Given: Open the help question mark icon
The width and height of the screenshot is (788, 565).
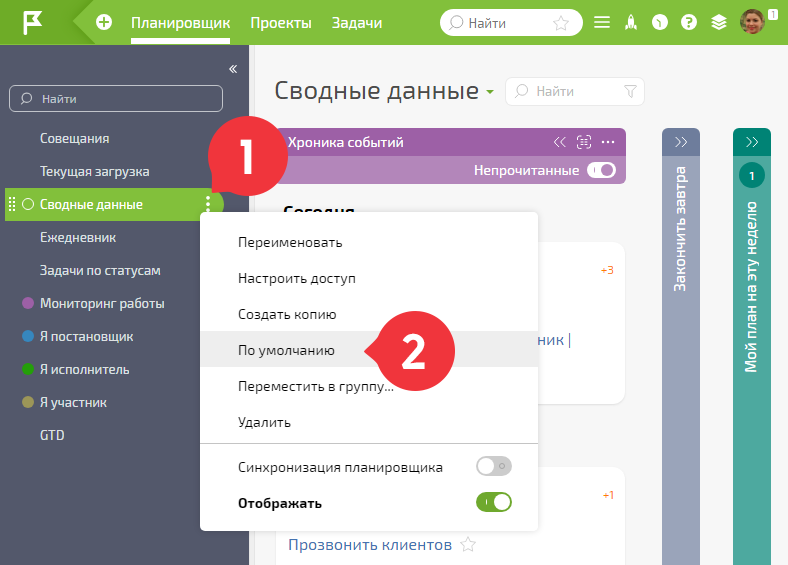Looking at the screenshot, I should click(x=688, y=23).
